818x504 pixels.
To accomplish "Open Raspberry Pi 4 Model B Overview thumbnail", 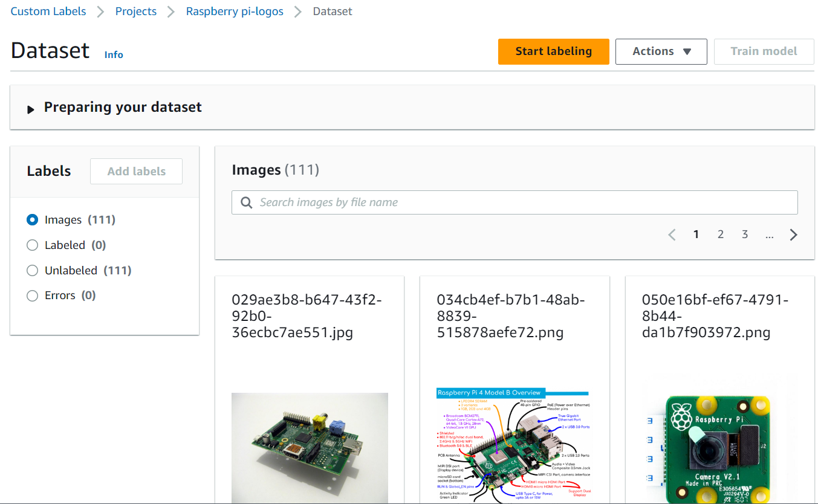I will (x=514, y=445).
